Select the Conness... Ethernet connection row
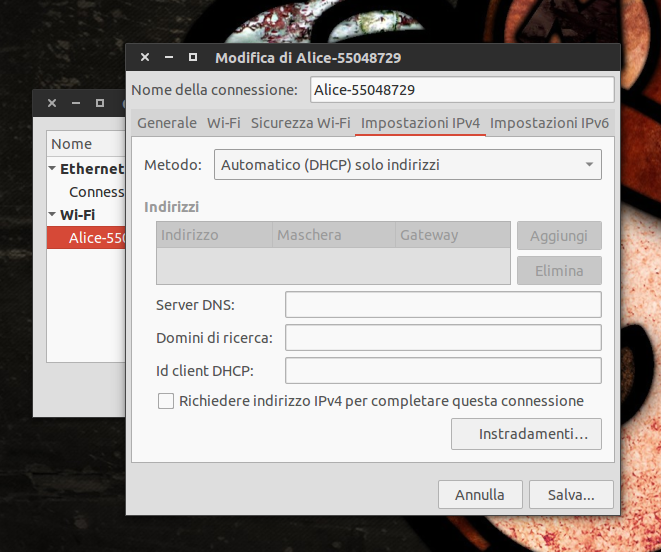This screenshot has width=661, height=552. (x=86, y=192)
